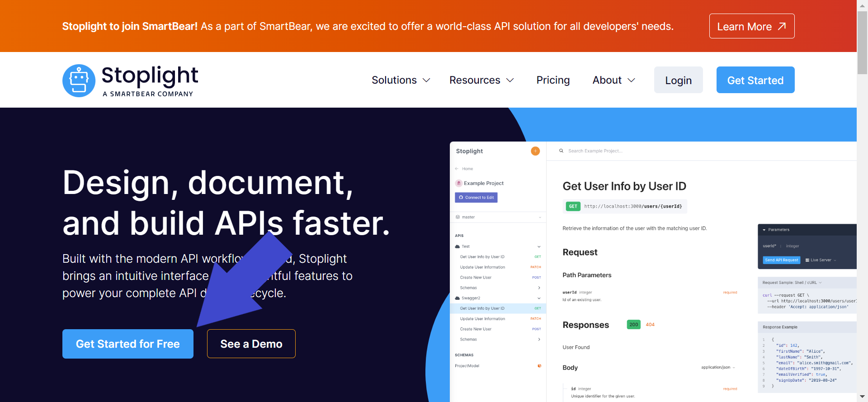Image resolution: width=868 pixels, height=402 pixels.
Task: Click the "User Found" response text
Action: pos(576,347)
